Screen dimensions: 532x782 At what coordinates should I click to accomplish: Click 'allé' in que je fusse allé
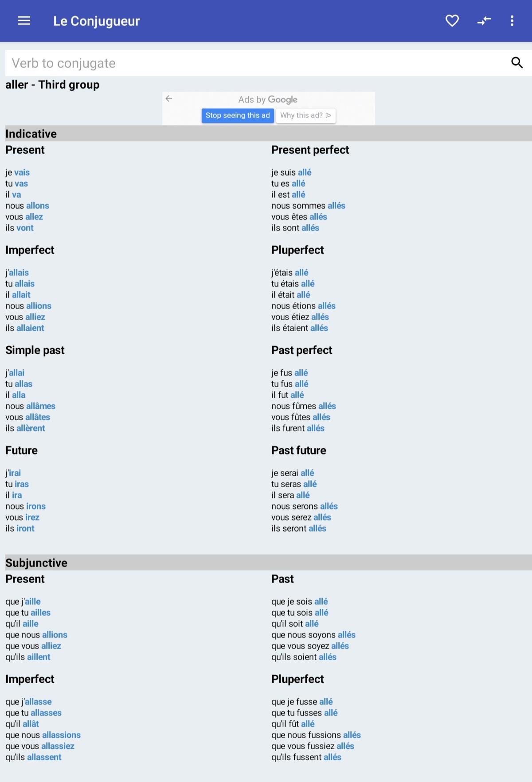tap(326, 702)
